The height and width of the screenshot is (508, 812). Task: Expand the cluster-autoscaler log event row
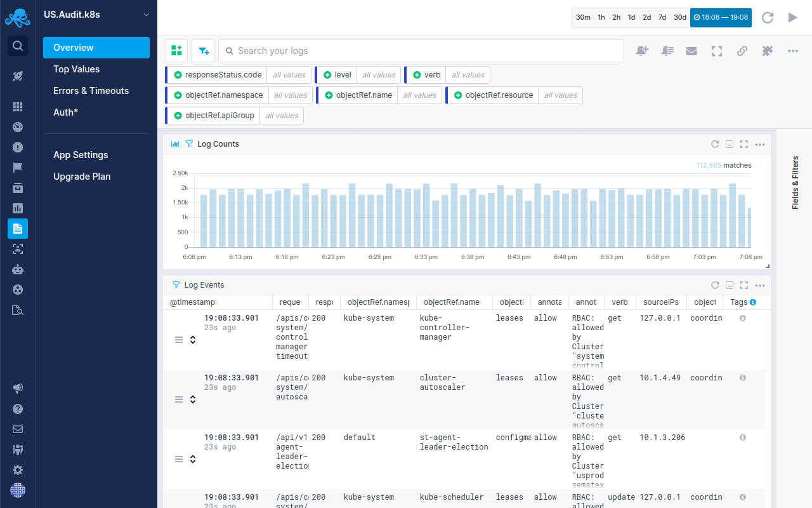pyautogui.click(x=193, y=399)
